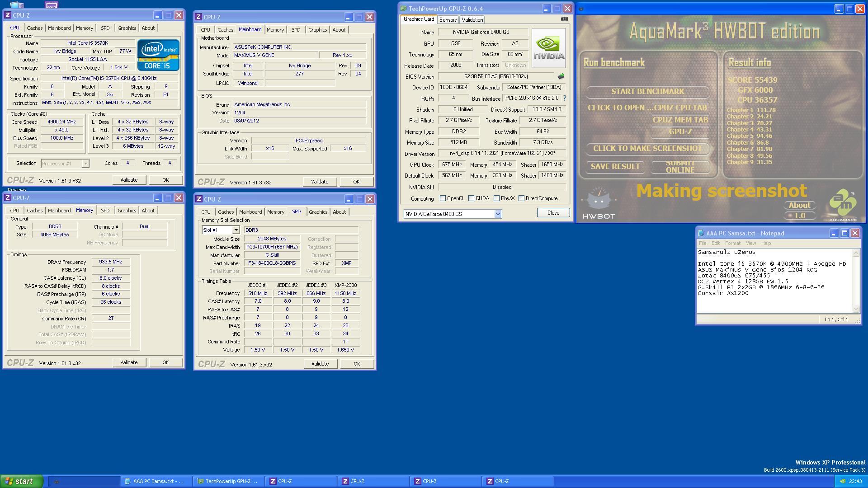The height and width of the screenshot is (488, 868).
Task: Open the Notepad Help menu
Action: click(766, 243)
